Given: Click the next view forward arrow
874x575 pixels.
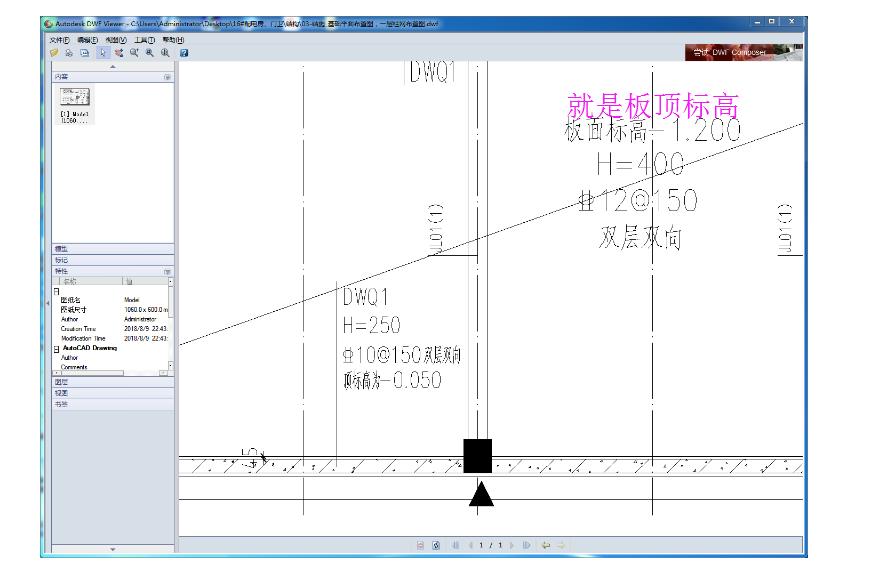Looking at the screenshot, I should click(561, 545).
